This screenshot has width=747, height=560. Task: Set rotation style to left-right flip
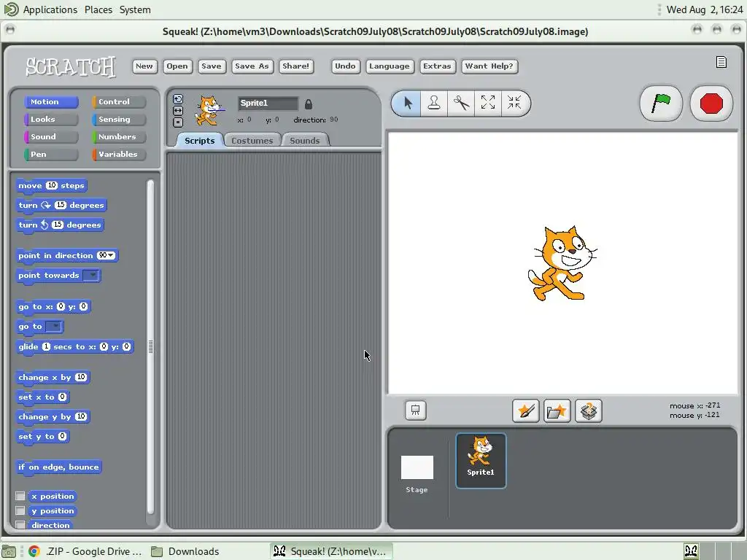coord(178,111)
